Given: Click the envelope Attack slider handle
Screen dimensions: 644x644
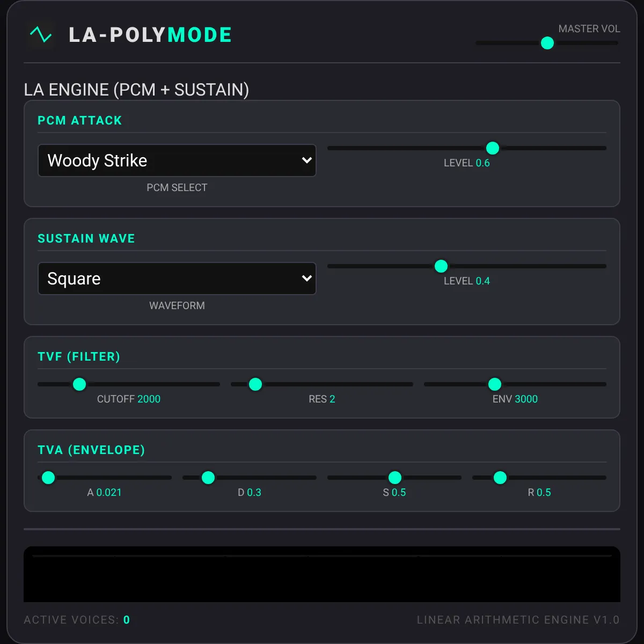Looking at the screenshot, I should [48, 478].
